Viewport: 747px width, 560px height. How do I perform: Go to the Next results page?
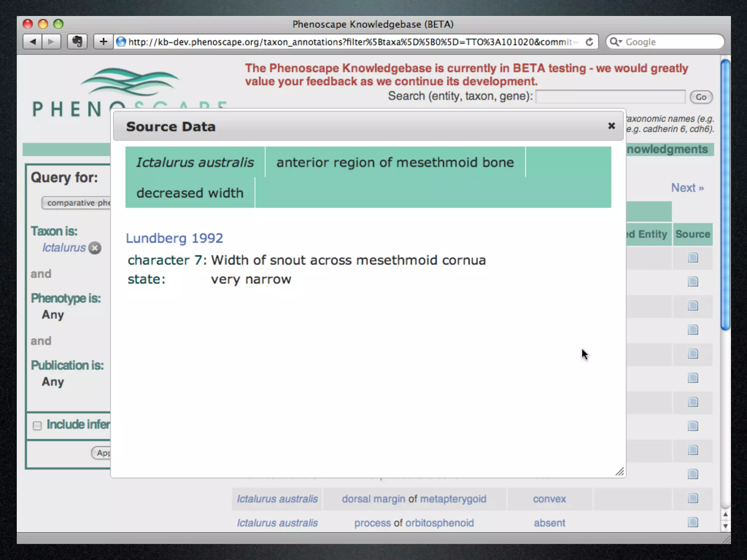tap(687, 188)
